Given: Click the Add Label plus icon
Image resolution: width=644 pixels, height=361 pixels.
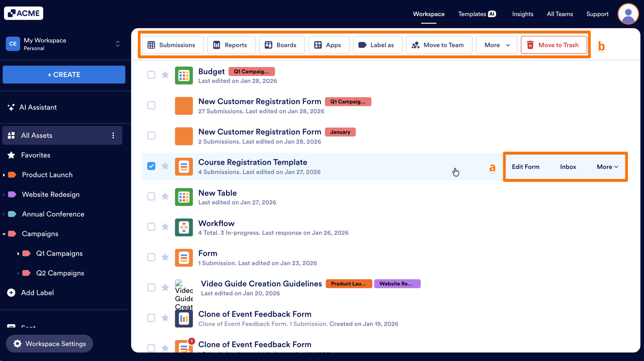Looking at the screenshot, I should pyautogui.click(x=11, y=293).
